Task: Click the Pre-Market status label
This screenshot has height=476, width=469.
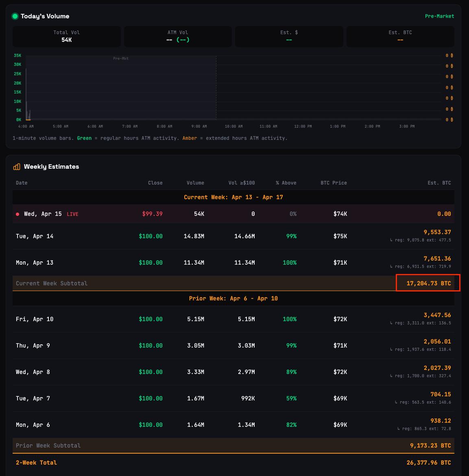Action: 439,16
